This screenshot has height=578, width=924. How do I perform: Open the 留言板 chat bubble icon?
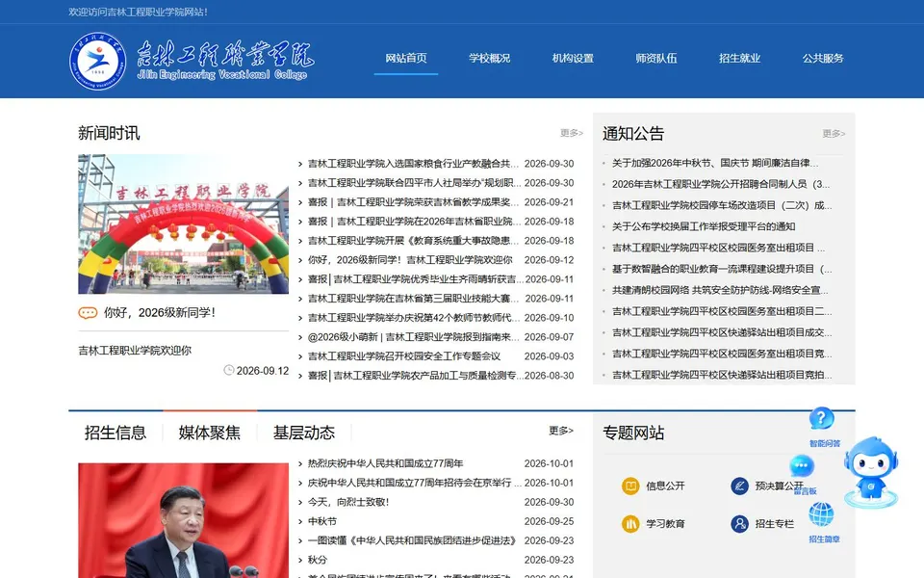tap(802, 466)
